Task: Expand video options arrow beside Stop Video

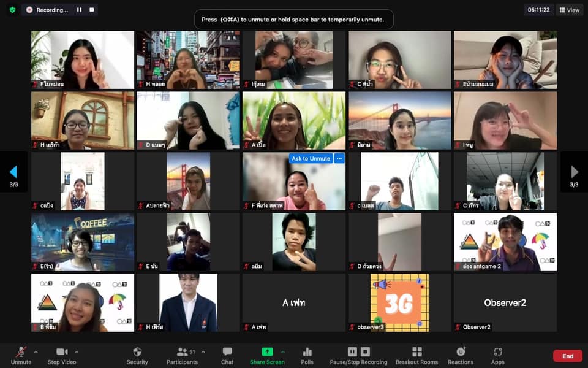Action: 77,352
